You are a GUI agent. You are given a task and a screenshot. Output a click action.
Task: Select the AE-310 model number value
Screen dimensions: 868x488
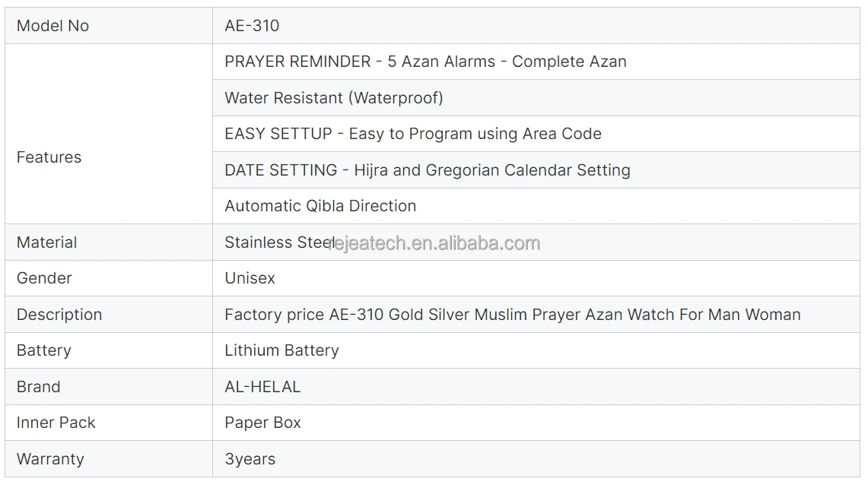tap(252, 25)
